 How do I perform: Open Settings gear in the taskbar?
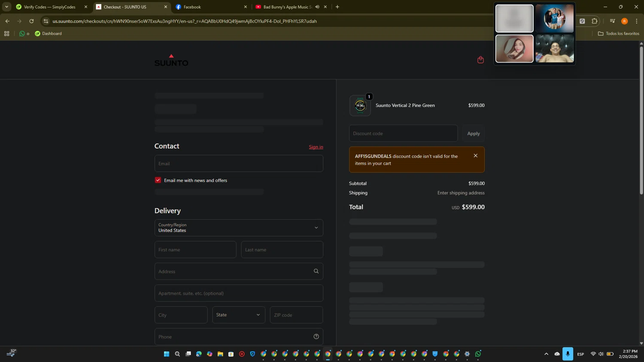coord(467,354)
